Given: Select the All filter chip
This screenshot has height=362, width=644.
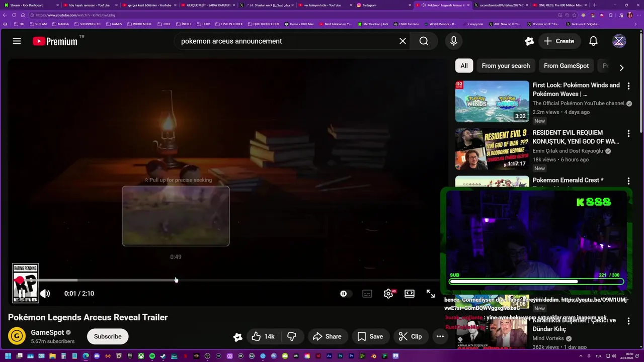Looking at the screenshot, I should pyautogui.click(x=464, y=66).
